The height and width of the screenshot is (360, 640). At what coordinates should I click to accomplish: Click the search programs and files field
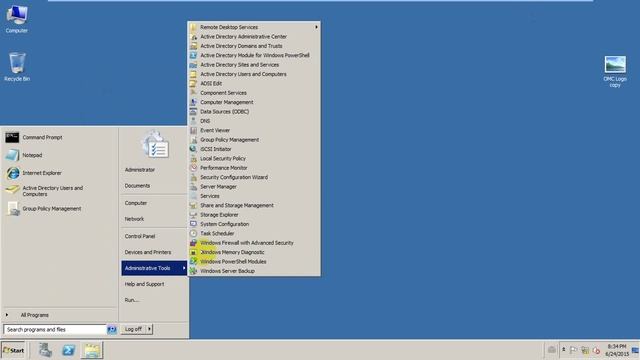pos(55,329)
